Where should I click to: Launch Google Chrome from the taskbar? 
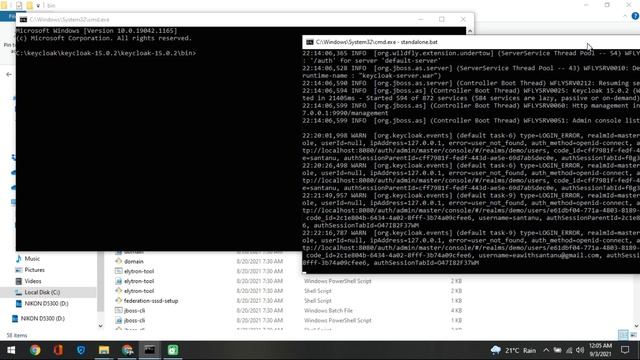[35, 350]
